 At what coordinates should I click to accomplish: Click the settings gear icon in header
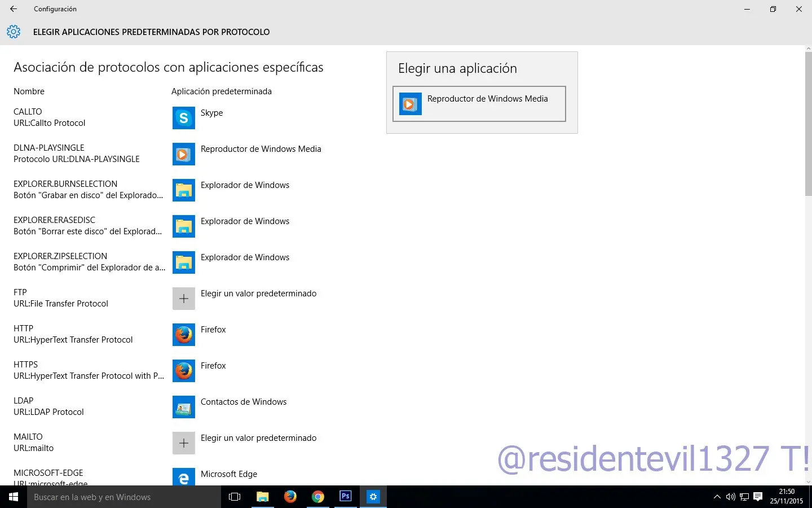pyautogui.click(x=14, y=32)
